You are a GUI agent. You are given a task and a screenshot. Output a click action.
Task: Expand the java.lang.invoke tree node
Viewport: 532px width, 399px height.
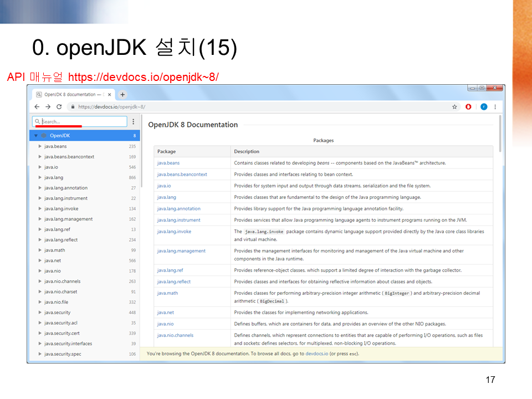[x=40, y=209]
